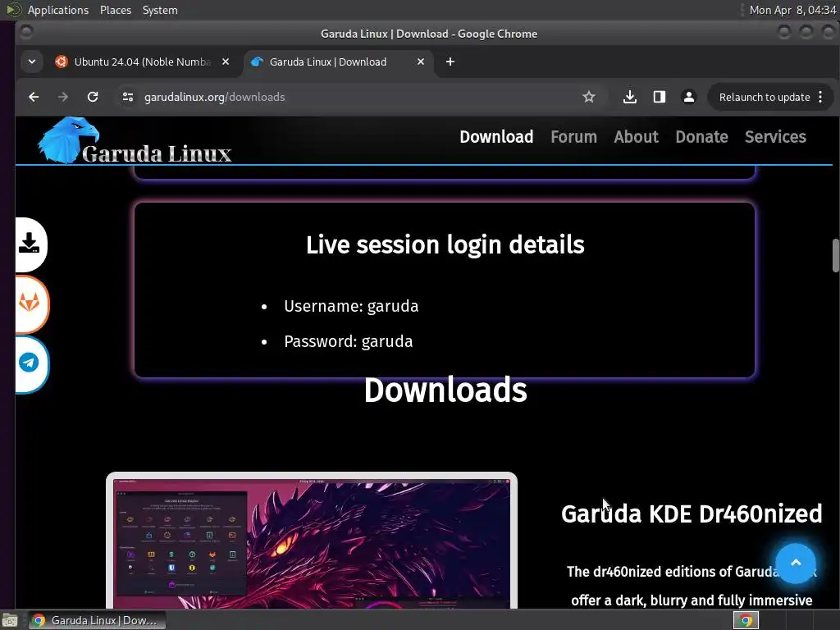Viewport: 840px width, 630px height.
Task: Click the 'Username: garuda' text
Action: click(x=351, y=306)
